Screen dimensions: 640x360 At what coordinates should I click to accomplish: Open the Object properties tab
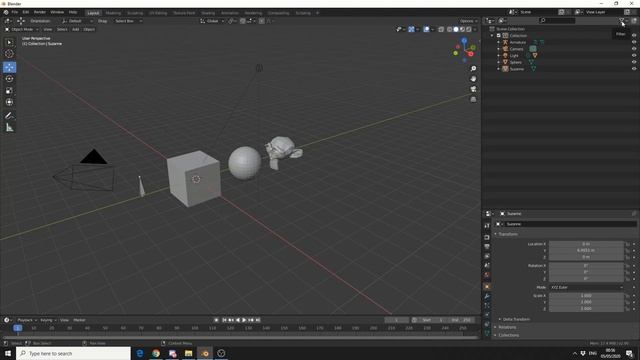click(487, 287)
